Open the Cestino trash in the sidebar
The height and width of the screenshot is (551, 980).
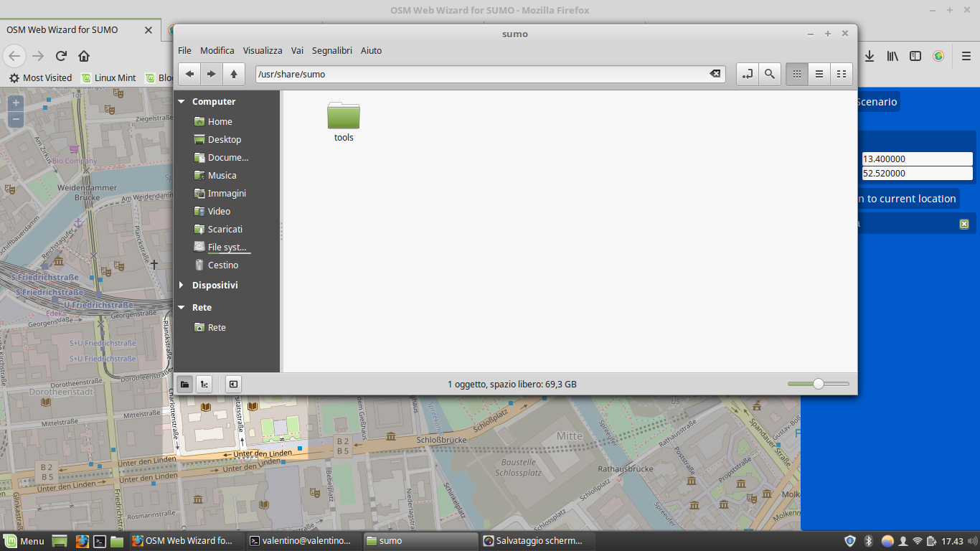[222, 265]
